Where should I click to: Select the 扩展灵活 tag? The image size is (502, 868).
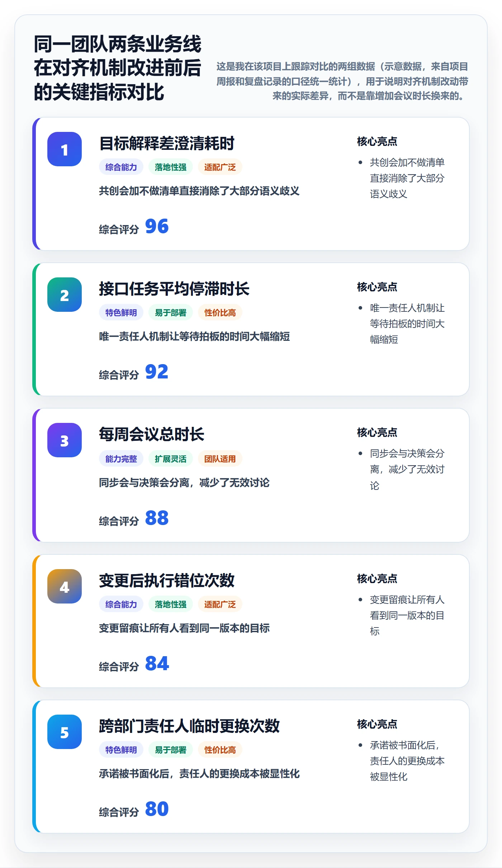coord(171,459)
